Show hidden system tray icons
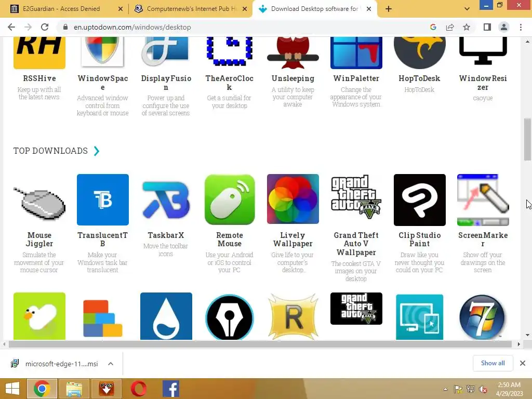The width and height of the screenshot is (532, 399). (445, 389)
